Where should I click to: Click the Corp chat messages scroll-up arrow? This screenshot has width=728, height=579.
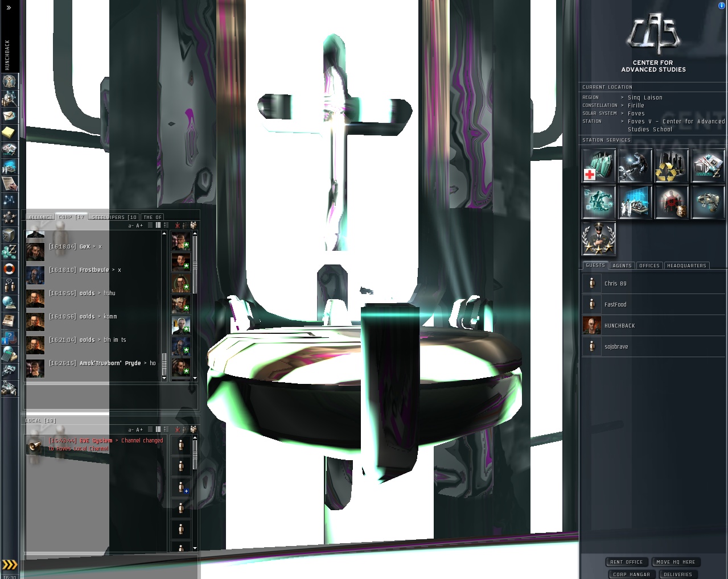pos(164,233)
